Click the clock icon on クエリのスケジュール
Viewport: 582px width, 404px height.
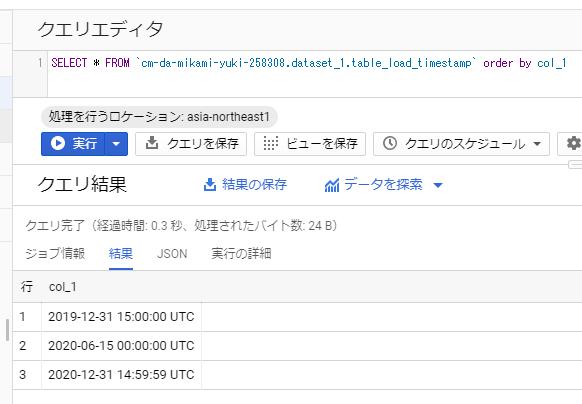(x=390, y=143)
